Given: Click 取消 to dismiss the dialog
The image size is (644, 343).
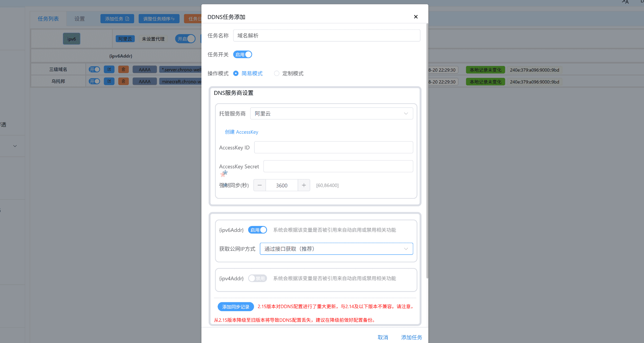Looking at the screenshot, I should point(383,337).
